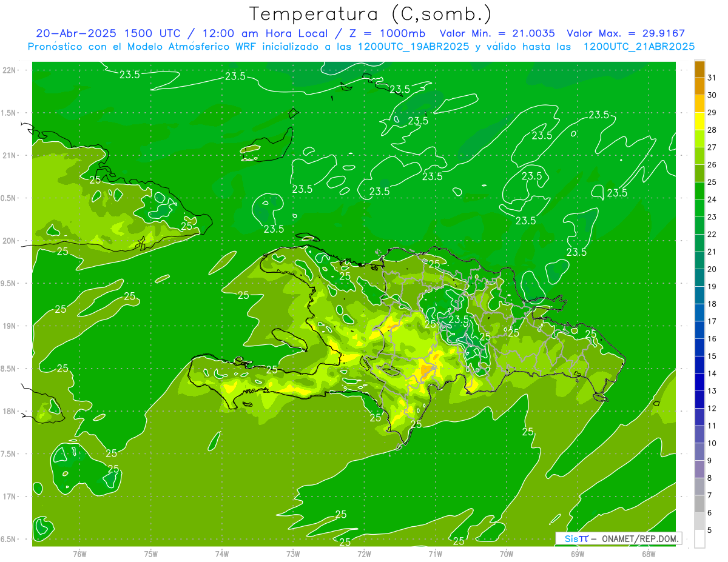Click color scale label 14

click(x=712, y=373)
